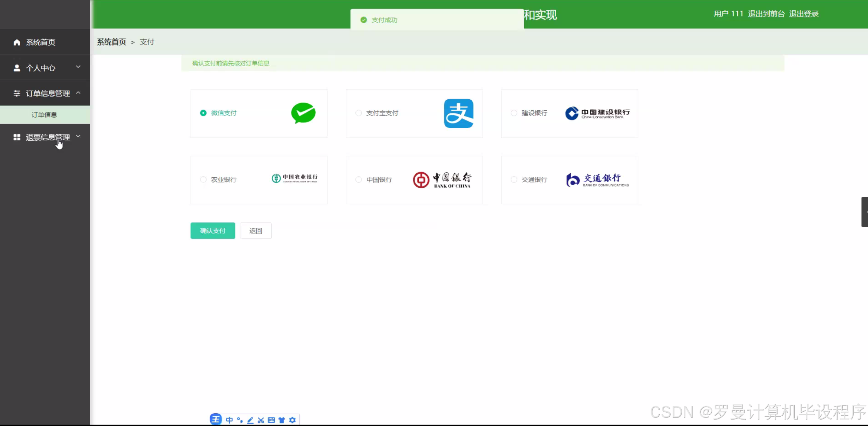Click the 退出登录 link in header
Screen dimensions: 868x426
pos(804,14)
